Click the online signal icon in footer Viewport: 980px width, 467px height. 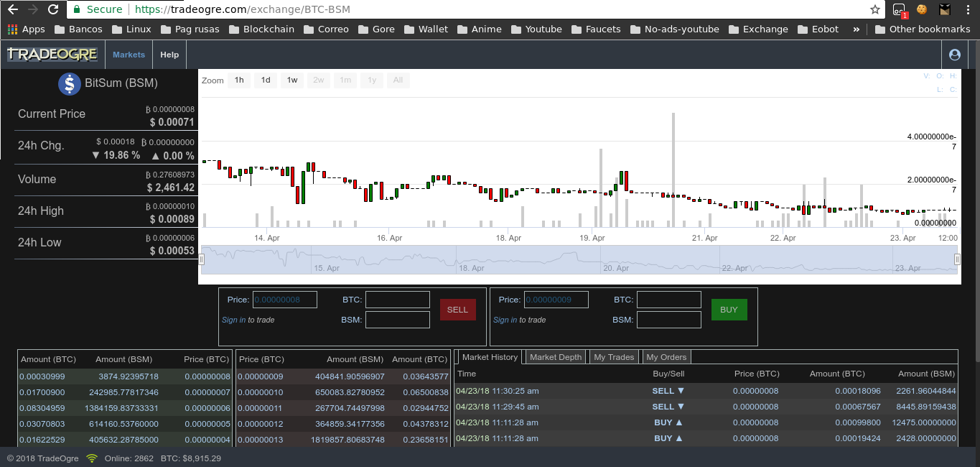92,458
